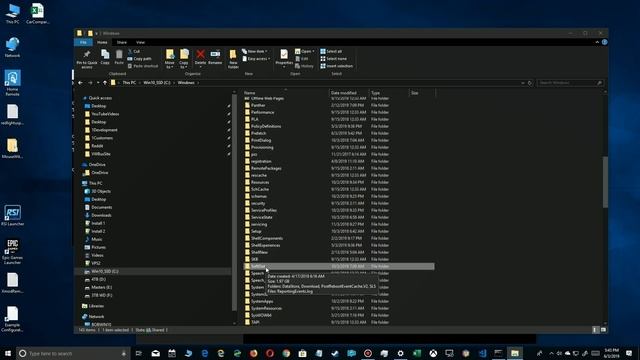Click Paste shortcut in ribbon
The width and height of the screenshot is (640, 360).
click(x=142, y=66)
